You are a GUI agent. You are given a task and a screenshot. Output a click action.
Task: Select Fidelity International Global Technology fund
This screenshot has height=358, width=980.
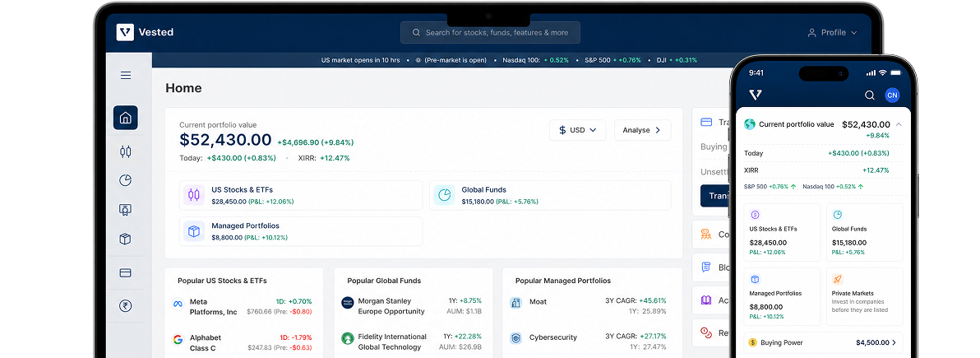click(412, 342)
